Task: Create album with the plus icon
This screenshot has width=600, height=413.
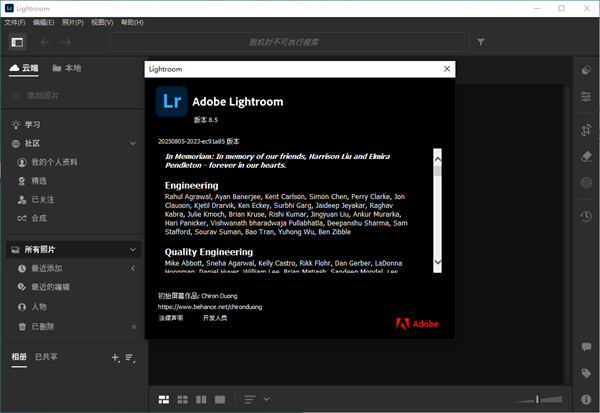Action: [x=115, y=357]
